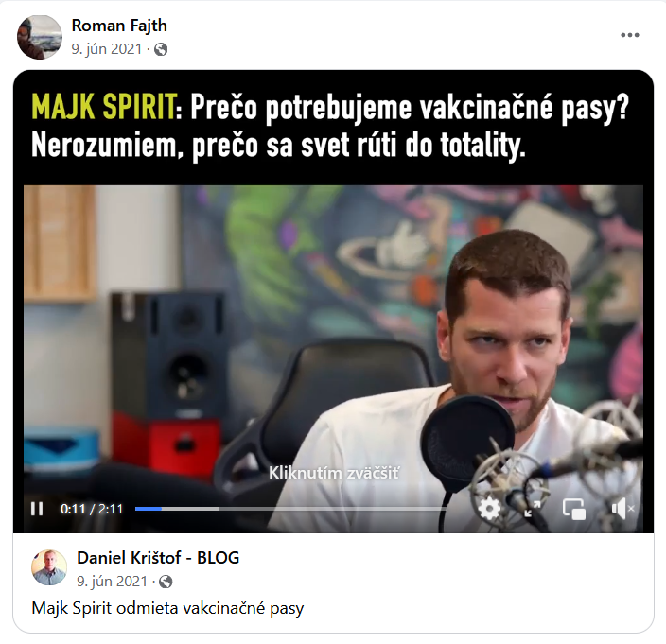666x644 pixels.
Task: Enable picture-in-picture mode
Action: tap(574, 509)
